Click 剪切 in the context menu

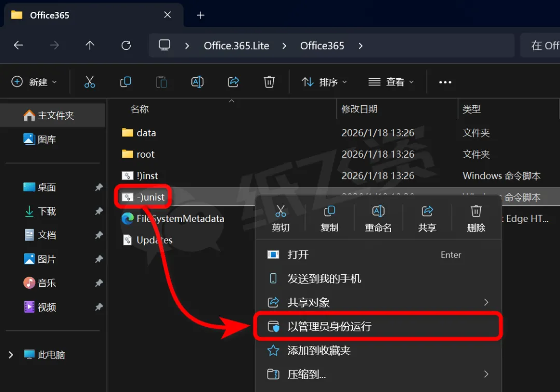click(281, 218)
